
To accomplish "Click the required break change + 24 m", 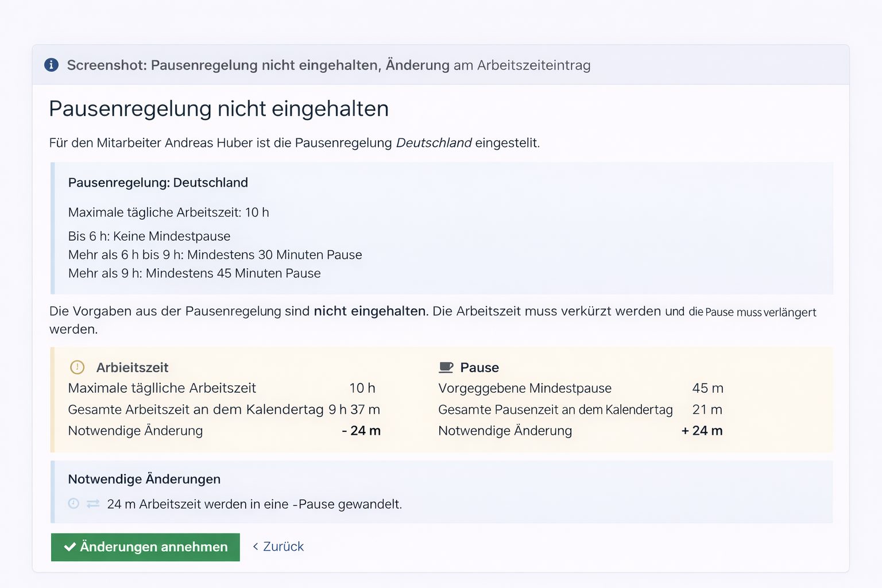I will coord(702,431).
